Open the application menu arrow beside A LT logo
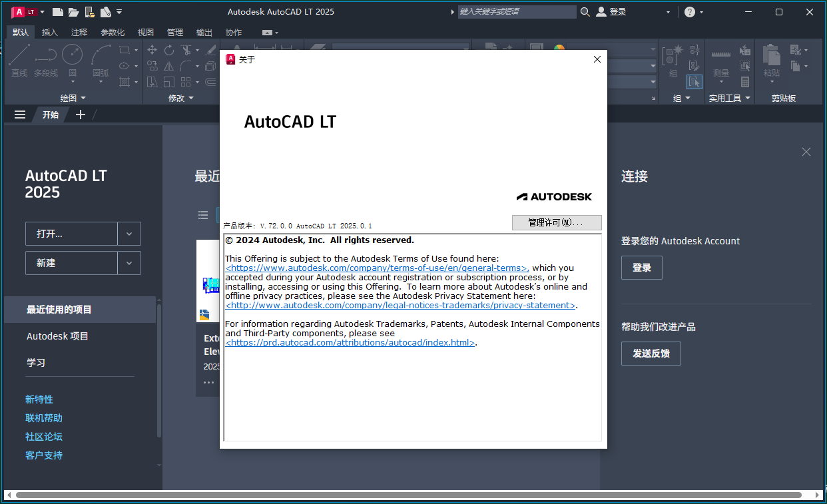 tap(42, 12)
